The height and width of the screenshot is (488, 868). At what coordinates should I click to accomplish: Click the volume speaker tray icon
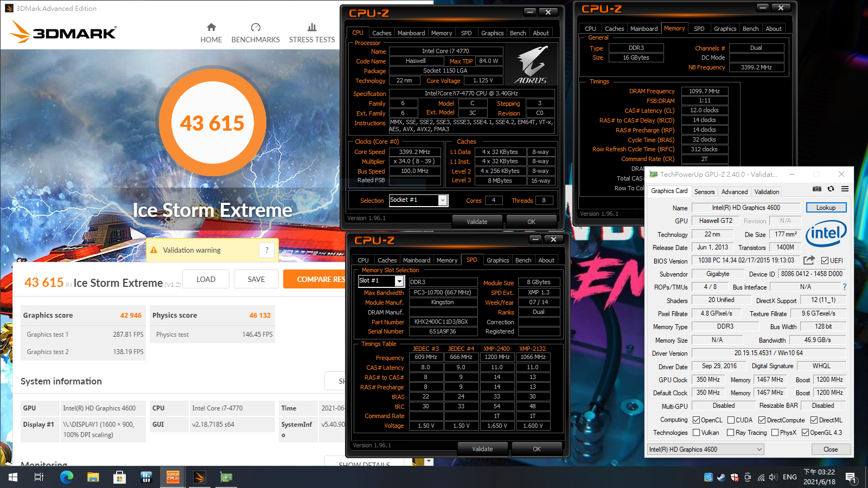tap(774, 477)
